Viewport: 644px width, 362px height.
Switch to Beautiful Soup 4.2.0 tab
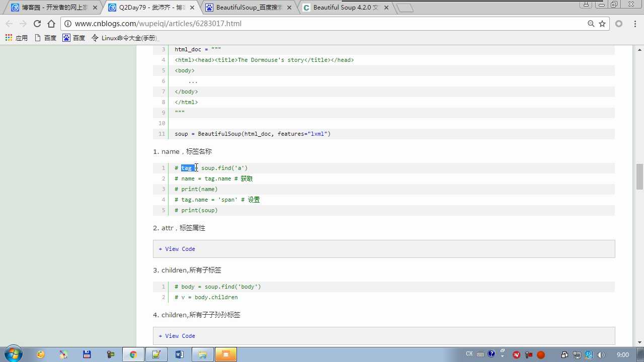[345, 8]
